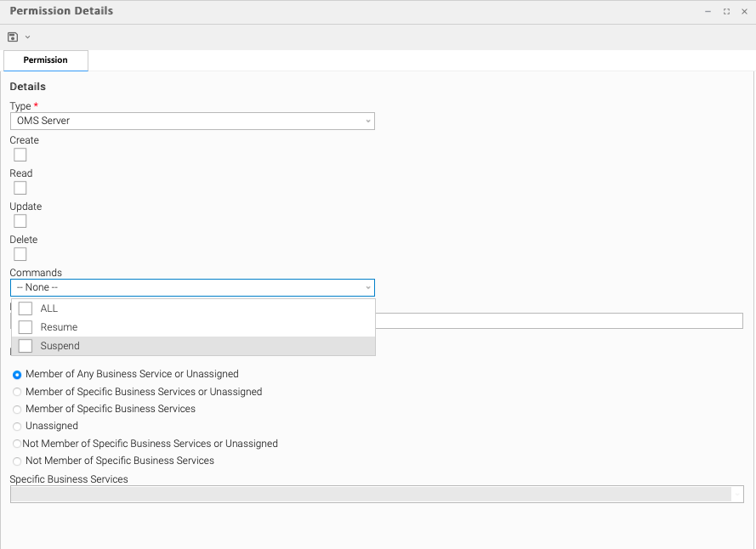
Task: Open the save options dropdown arrow
Action: pyautogui.click(x=28, y=37)
